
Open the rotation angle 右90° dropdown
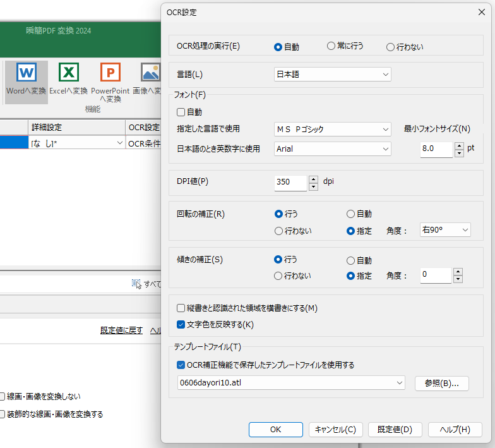(445, 230)
